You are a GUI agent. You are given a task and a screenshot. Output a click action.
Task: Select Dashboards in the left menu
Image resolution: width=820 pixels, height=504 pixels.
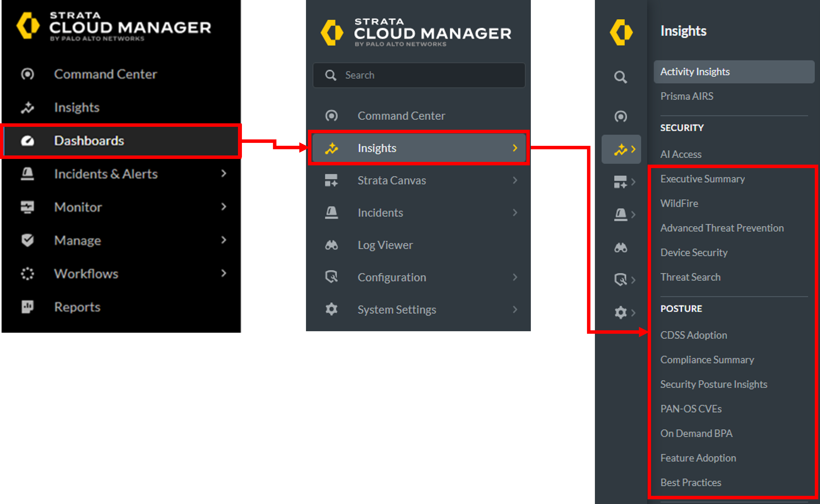89,141
